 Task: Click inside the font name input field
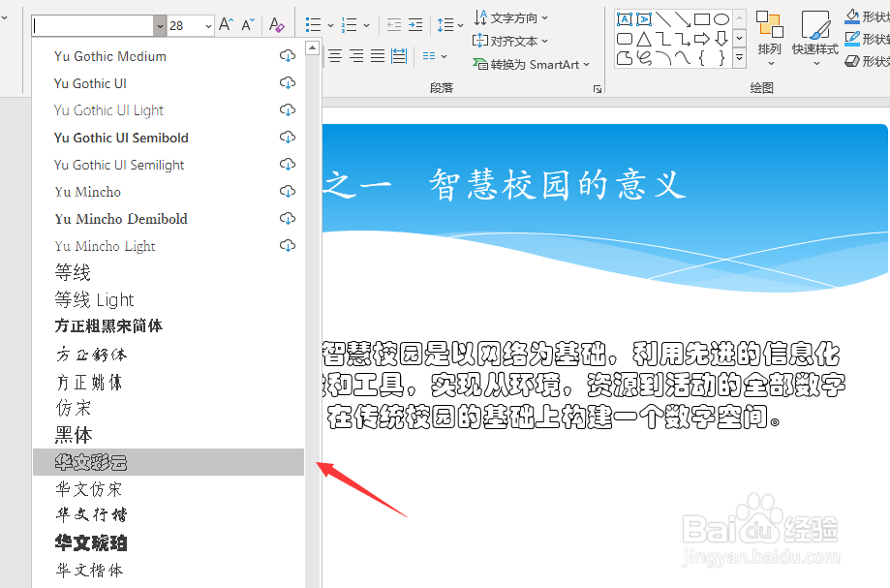93,25
